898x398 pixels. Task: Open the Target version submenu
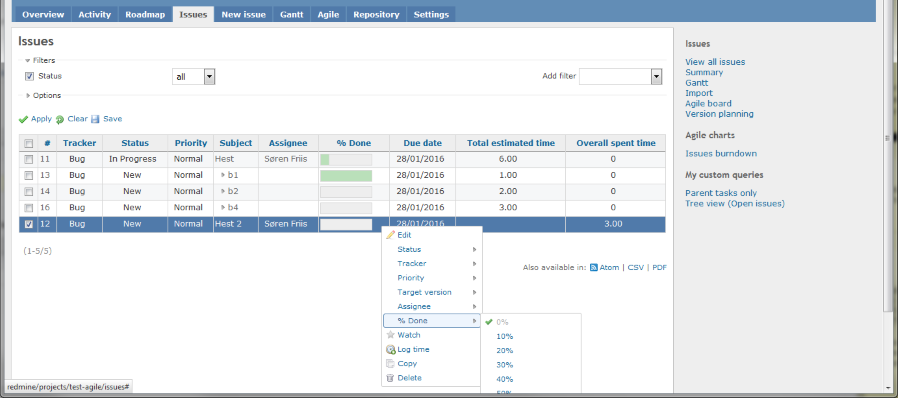pyautogui.click(x=432, y=292)
